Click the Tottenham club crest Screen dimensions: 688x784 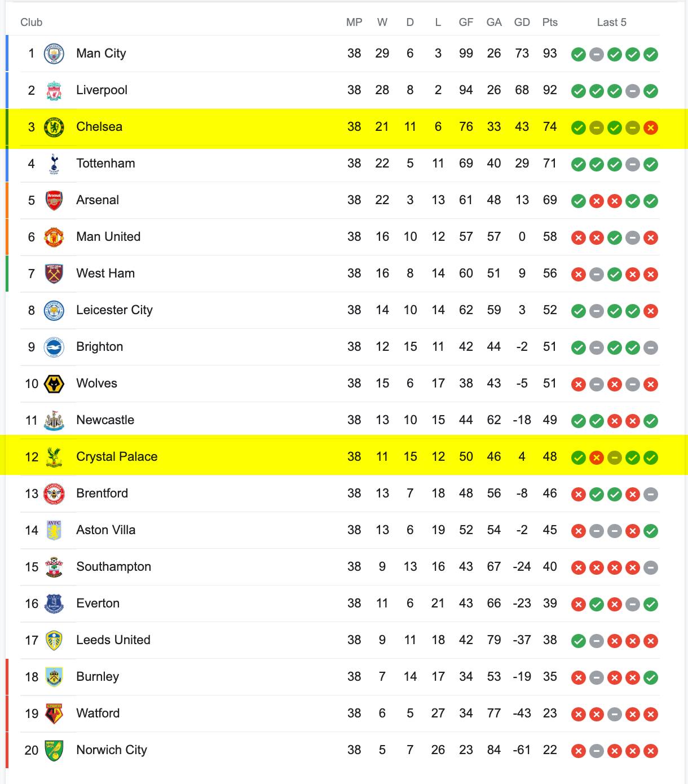(54, 164)
